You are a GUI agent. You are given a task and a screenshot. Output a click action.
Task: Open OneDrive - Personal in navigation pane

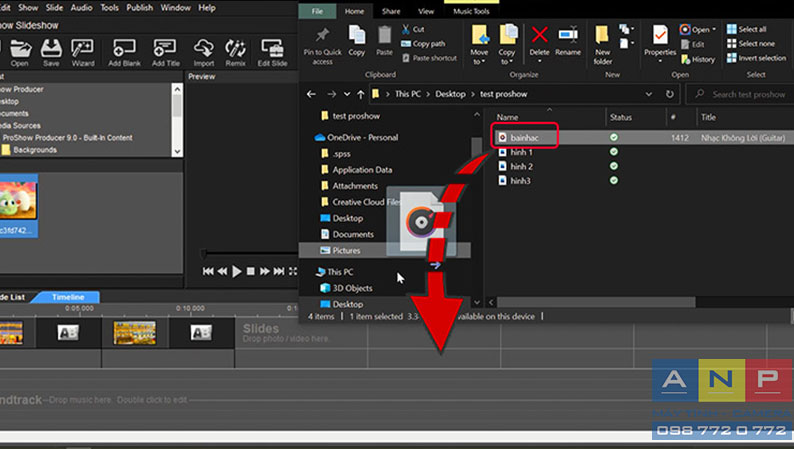[356, 137]
